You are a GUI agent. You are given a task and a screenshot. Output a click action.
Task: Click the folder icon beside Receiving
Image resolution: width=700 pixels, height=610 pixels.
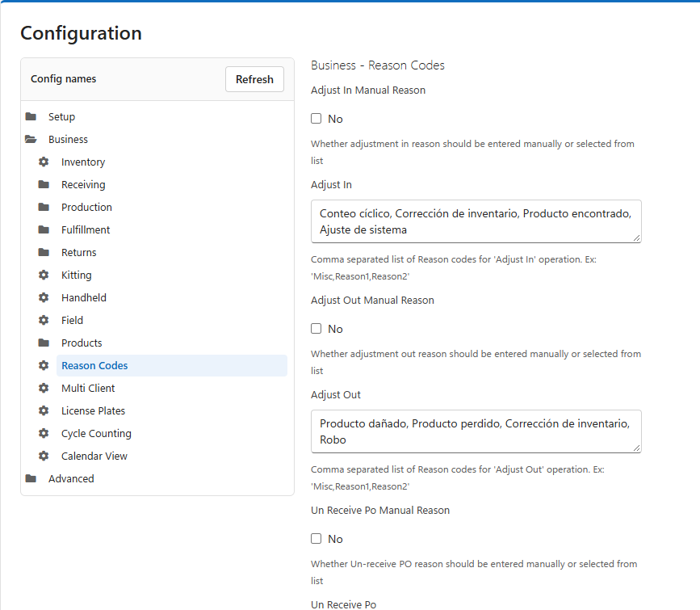44,184
